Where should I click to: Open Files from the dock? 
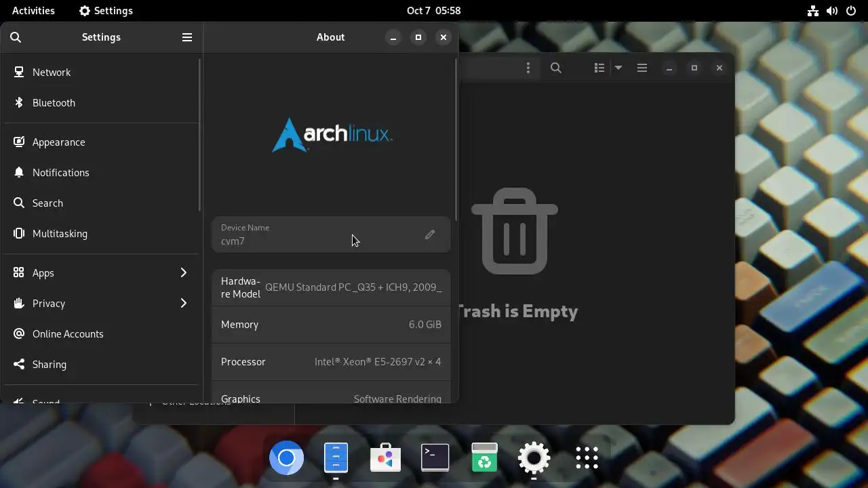(336, 459)
